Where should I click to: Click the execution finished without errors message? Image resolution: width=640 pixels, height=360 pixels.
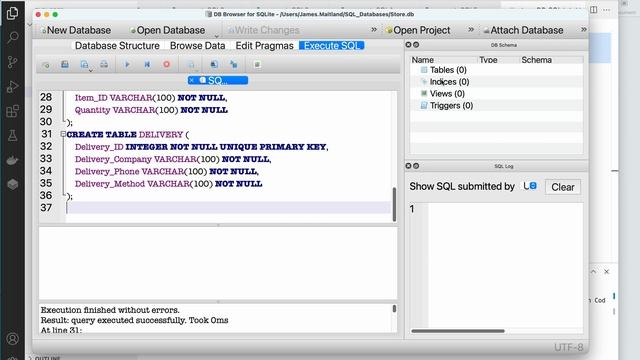110,310
